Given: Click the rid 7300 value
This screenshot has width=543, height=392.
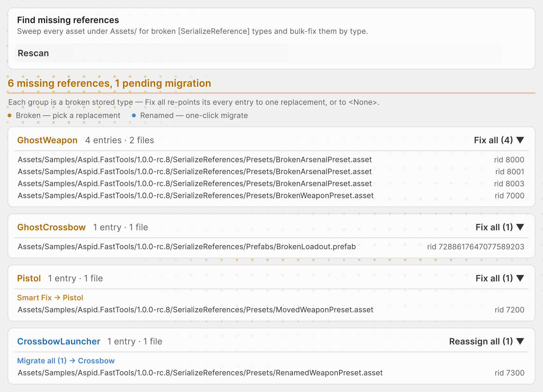Looking at the screenshot, I should coord(510,373).
